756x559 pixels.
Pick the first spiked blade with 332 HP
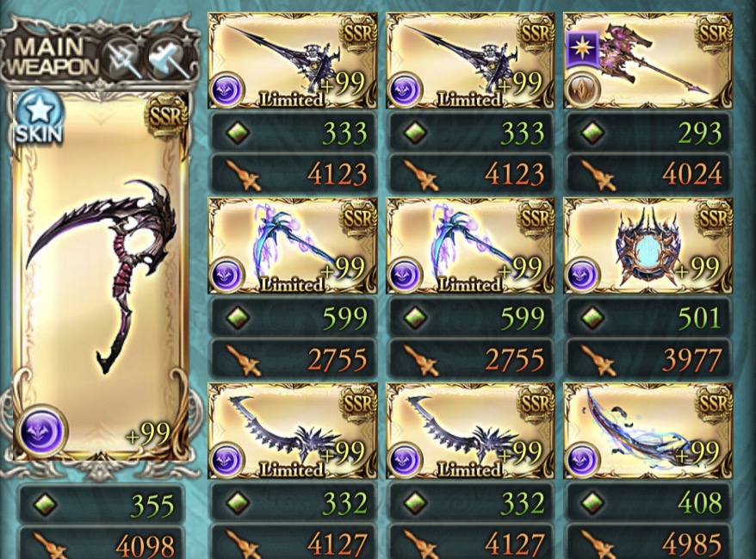[x=293, y=431]
